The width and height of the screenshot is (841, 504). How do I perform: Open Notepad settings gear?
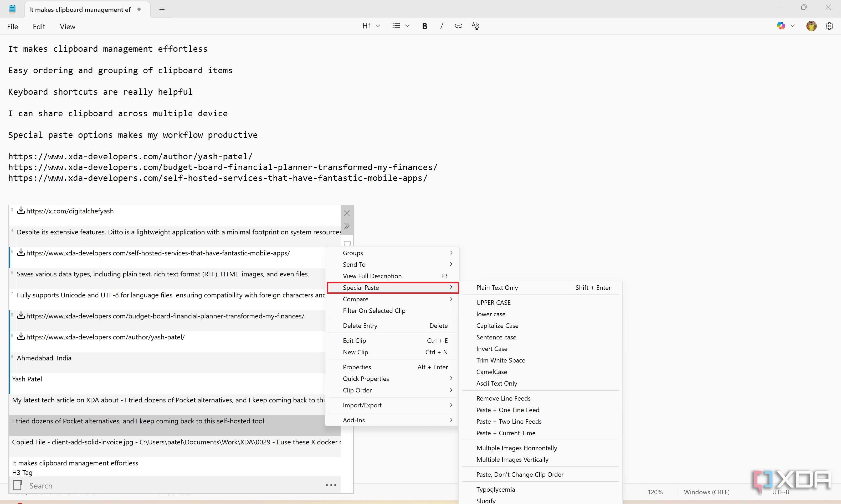click(829, 26)
